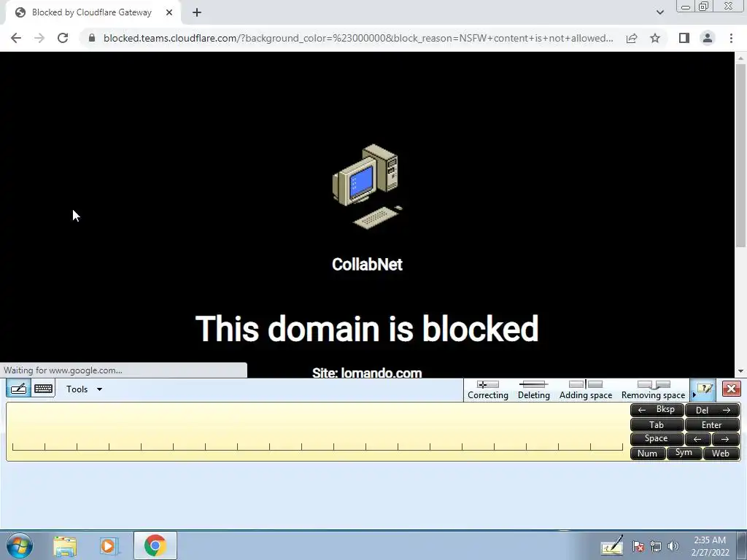This screenshot has height=560, width=747.
Task: Toggle the Web shortcuts pad
Action: point(721,454)
